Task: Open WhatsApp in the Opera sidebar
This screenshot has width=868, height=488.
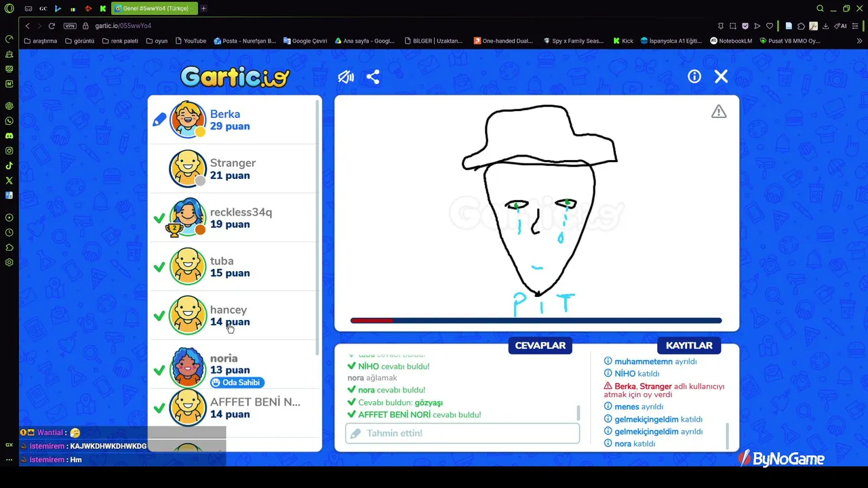Action: click(9, 121)
